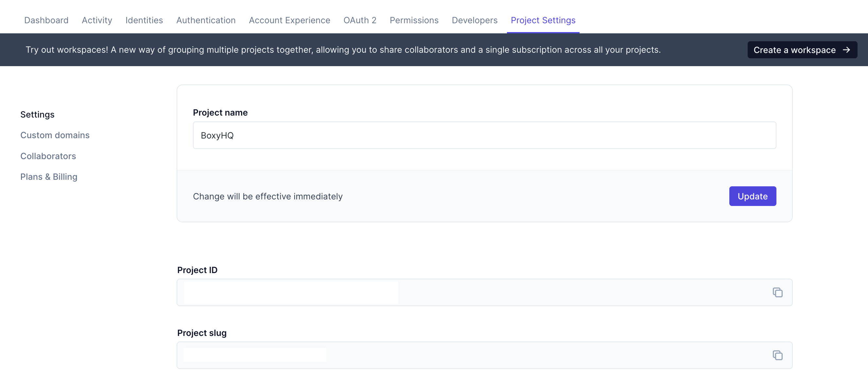
Task: Switch to the Activity tab
Action: click(x=97, y=20)
